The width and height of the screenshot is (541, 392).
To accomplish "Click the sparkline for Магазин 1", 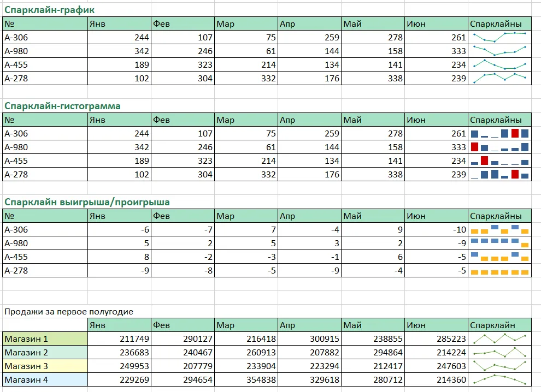I will coord(499,338).
